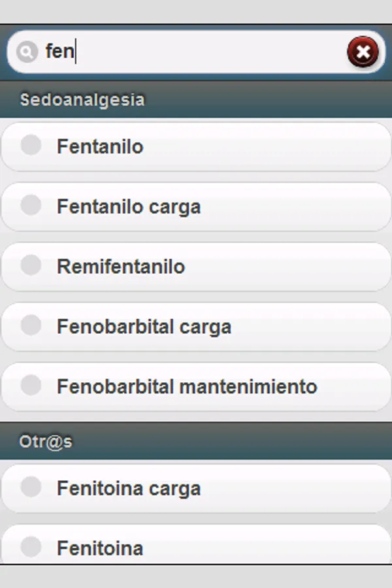Image resolution: width=392 pixels, height=588 pixels.
Task: Choose Fenobarbital mantenimiento radio circle
Action: click(x=31, y=385)
